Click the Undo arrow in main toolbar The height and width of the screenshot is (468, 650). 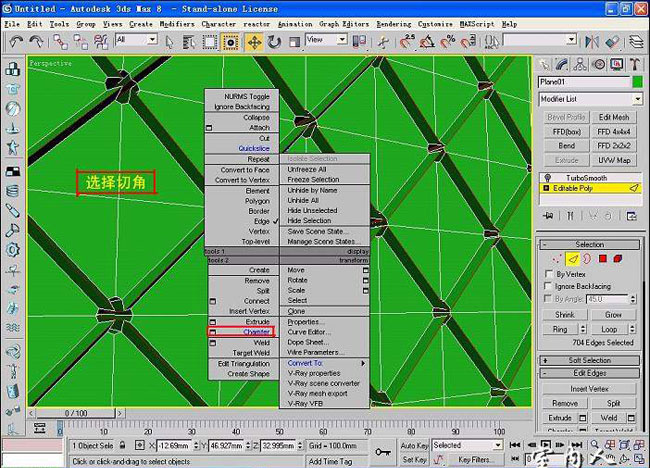[x=16, y=41]
